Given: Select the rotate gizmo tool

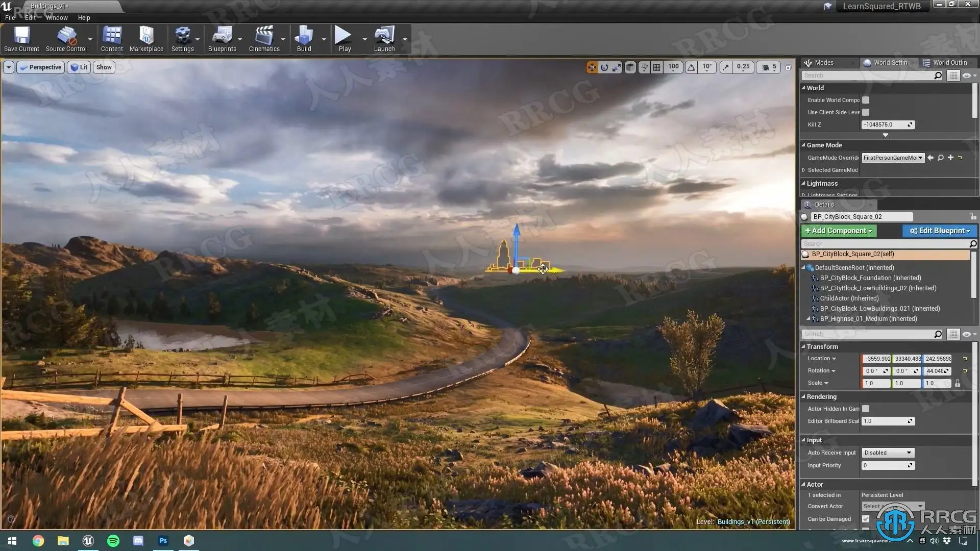Looking at the screenshot, I should [604, 67].
